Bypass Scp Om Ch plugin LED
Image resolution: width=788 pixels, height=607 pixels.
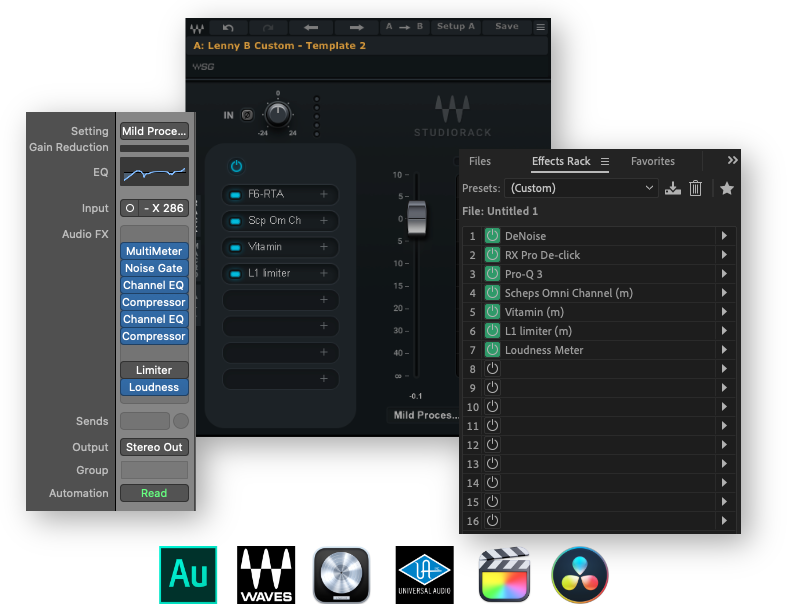coord(235,221)
